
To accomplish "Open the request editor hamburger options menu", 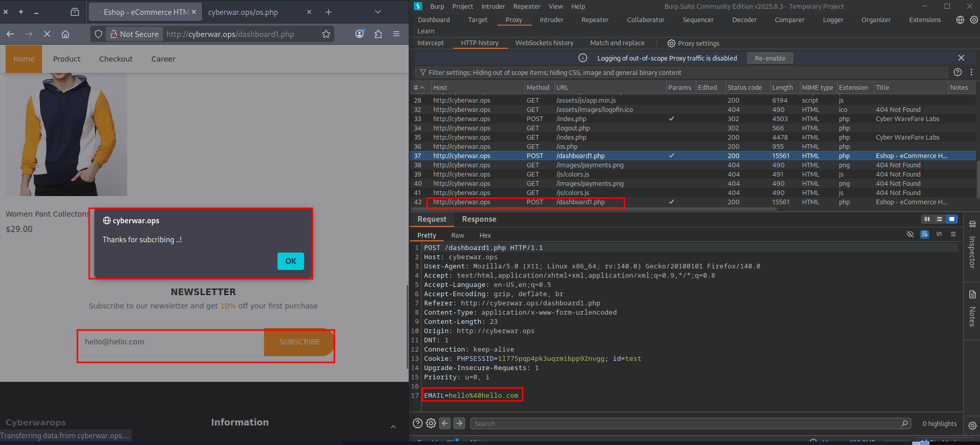I will [x=953, y=235].
